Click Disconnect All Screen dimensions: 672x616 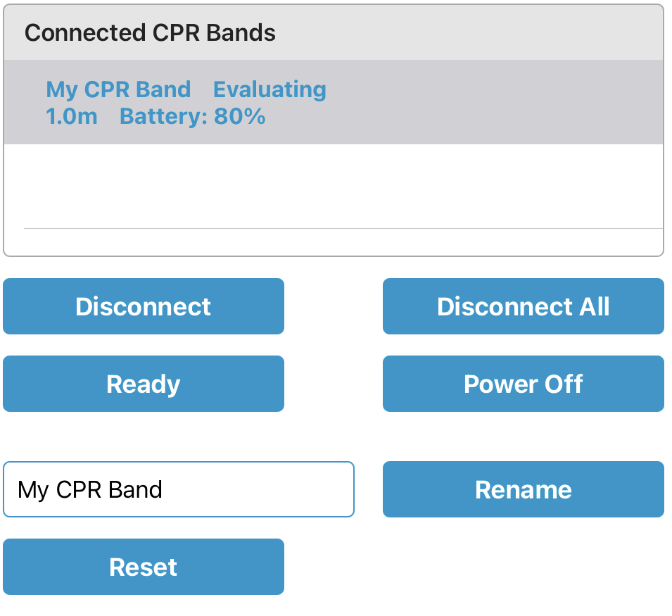[523, 306]
